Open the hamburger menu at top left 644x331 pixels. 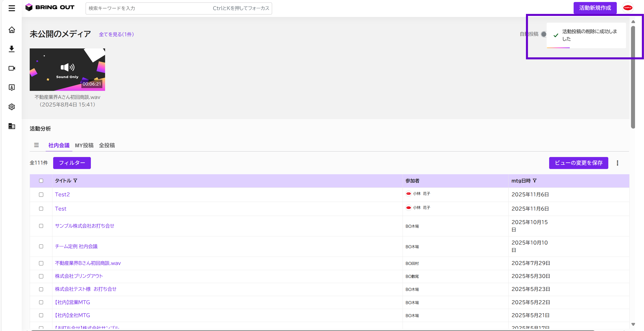11,8
